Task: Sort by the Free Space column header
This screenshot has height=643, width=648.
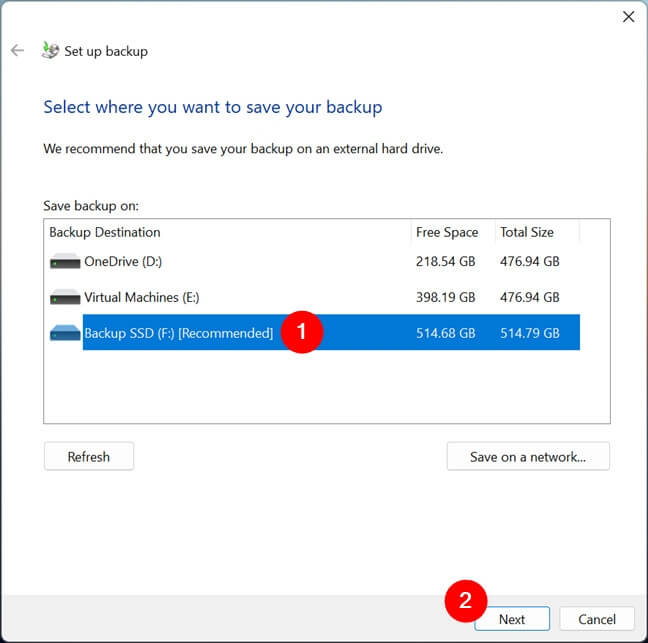Action: click(x=447, y=232)
